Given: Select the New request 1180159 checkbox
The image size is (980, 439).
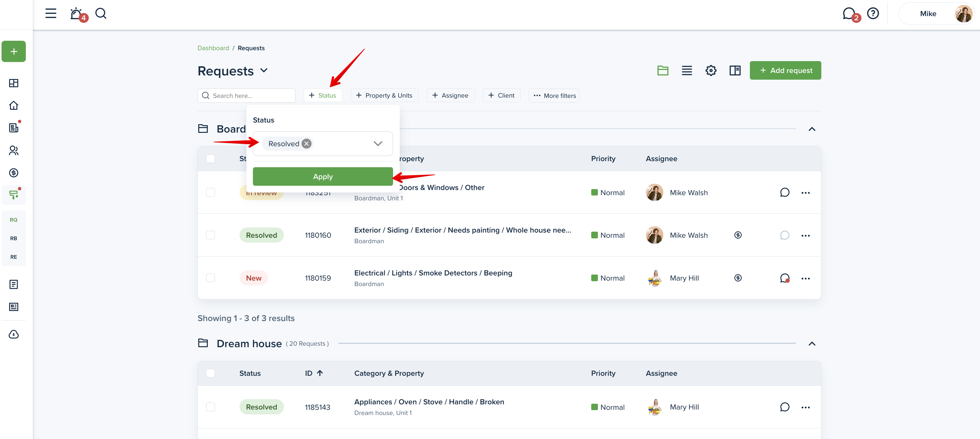Looking at the screenshot, I should [210, 278].
